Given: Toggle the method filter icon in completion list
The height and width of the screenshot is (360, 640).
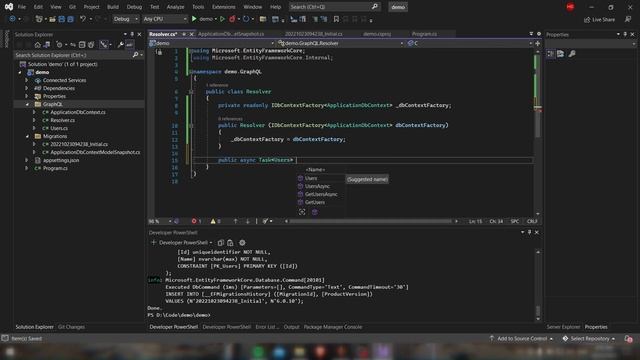Looking at the screenshot, I should point(314,212).
